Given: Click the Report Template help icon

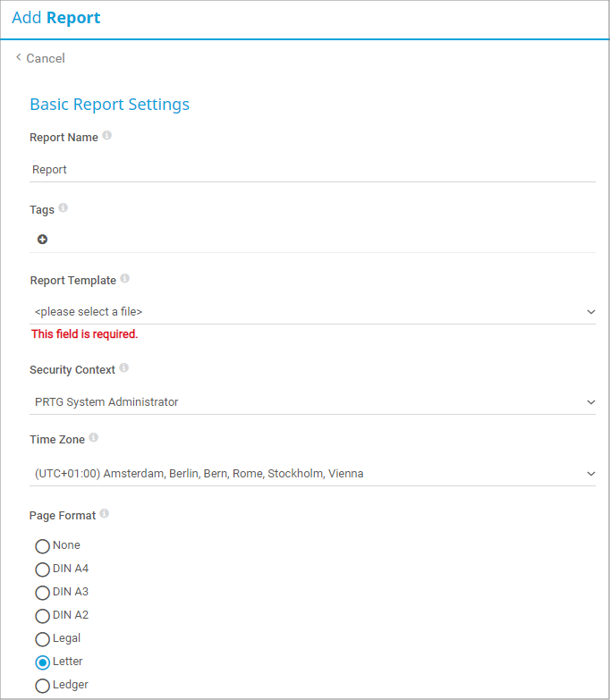Looking at the screenshot, I should (x=125, y=279).
